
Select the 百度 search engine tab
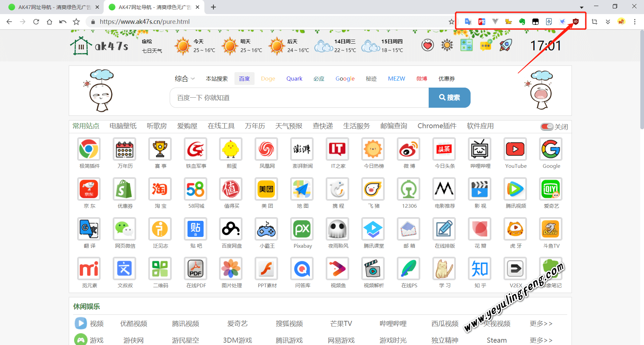pos(245,79)
